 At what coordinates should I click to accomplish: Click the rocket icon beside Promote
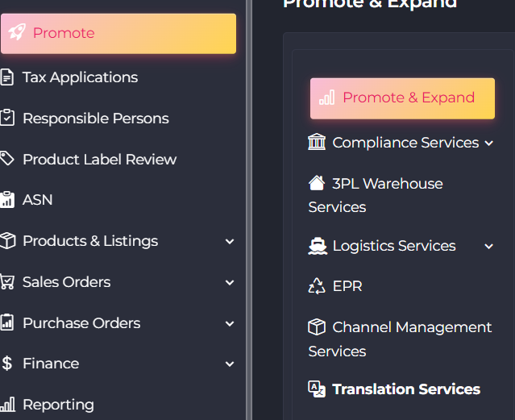coord(17,33)
